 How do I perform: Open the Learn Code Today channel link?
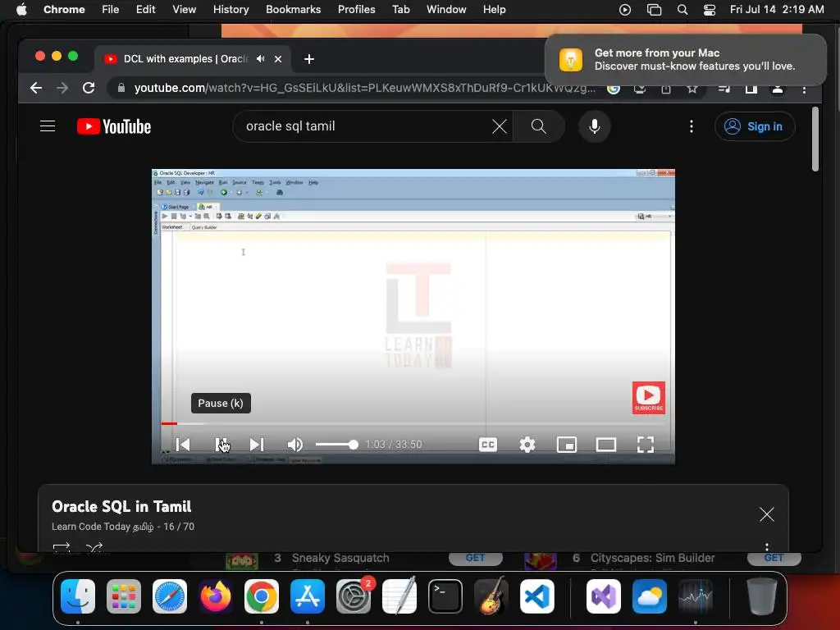coord(103,527)
